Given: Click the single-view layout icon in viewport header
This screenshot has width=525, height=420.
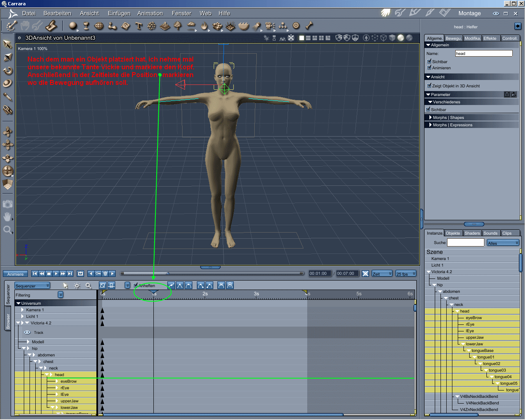Looking at the screenshot, I should (x=302, y=38).
